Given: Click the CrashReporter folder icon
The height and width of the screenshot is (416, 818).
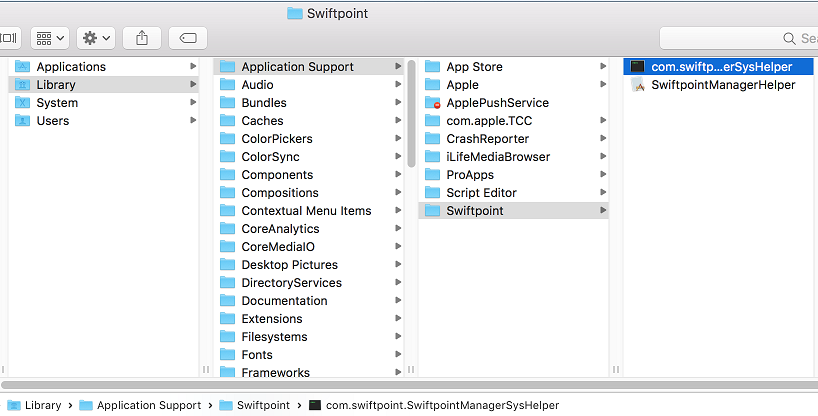Looking at the screenshot, I should pos(432,138).
